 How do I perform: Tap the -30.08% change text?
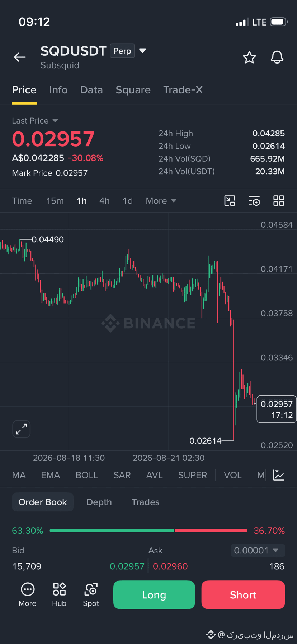(85, 158)
